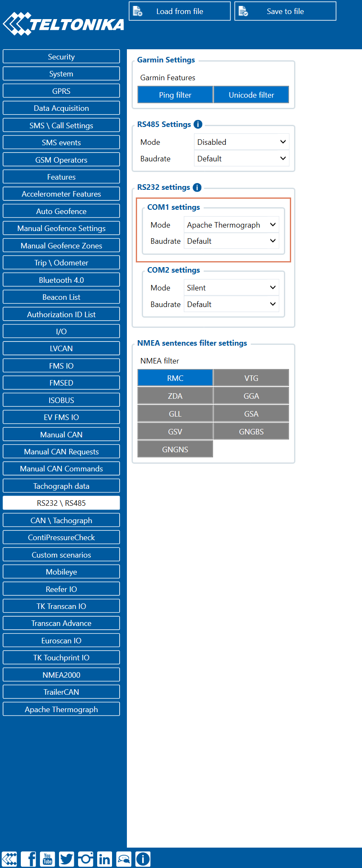Click the info icon beside RS485 Settings
Image resolution: width=362 pixels, height=868 pixels.
[198, 124]
